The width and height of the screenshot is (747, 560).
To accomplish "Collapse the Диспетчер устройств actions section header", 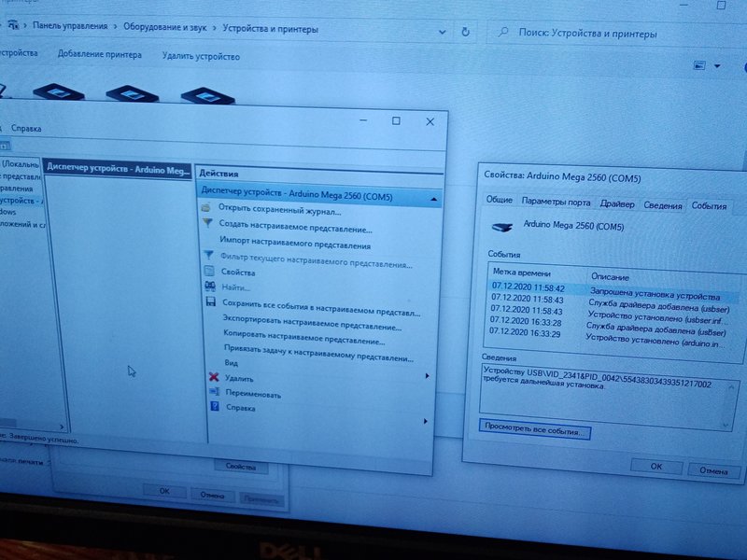I will click(x=433, y=198).
